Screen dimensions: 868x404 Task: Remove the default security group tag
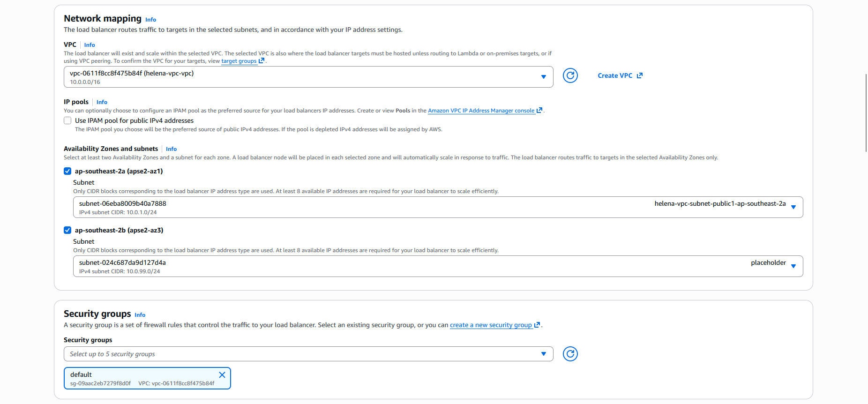222,375
